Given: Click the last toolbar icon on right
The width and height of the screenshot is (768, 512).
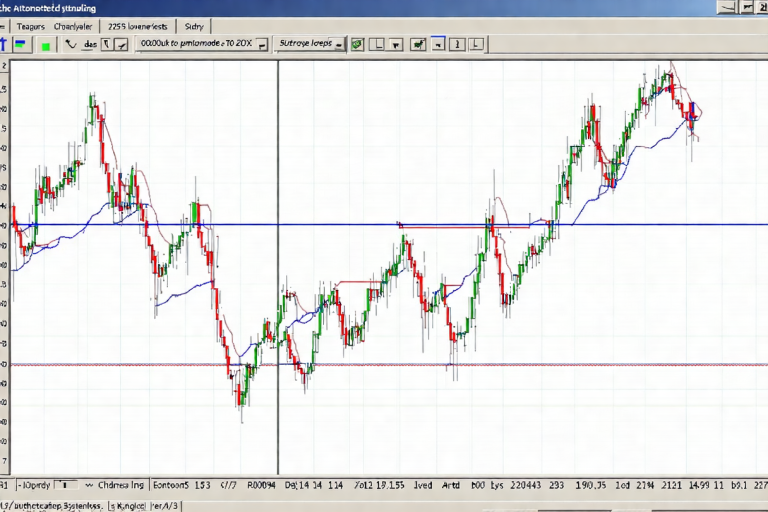Looking at the screenshot, I should (x=477, y=44).
